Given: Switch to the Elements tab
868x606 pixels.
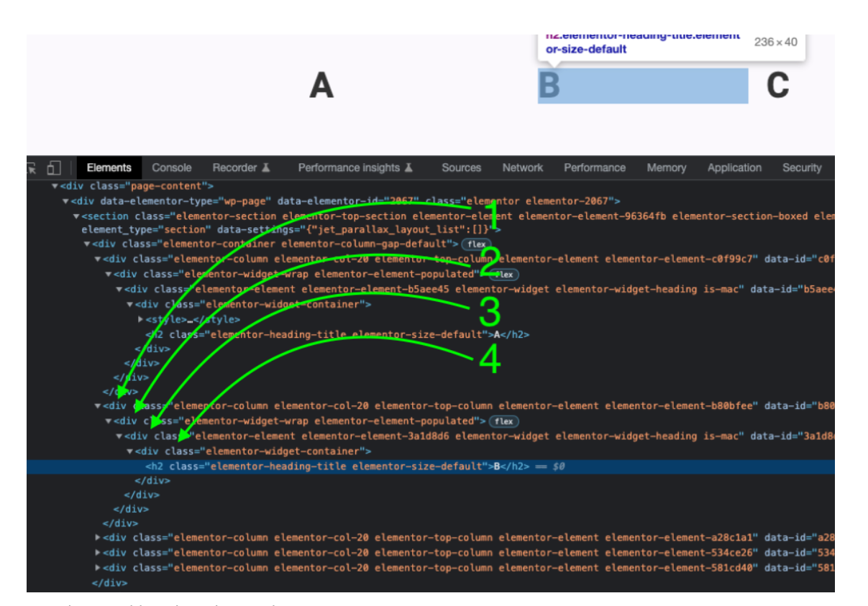Looking at the screenshot, I should coord(109,167).
